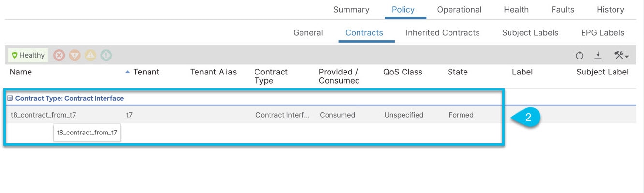Open the tools wrench dropdown menu

point(622,56)
